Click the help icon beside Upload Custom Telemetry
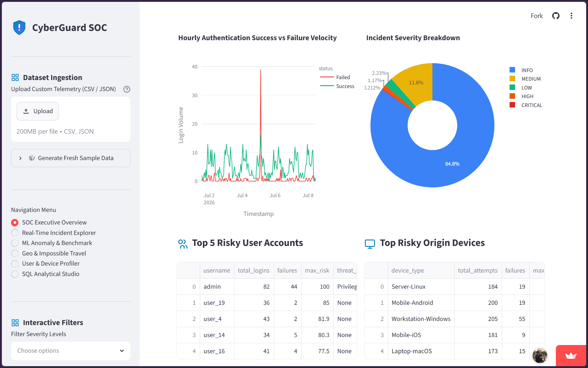Image resolution: width=588 pixels, height=368 pixels. 127,89
